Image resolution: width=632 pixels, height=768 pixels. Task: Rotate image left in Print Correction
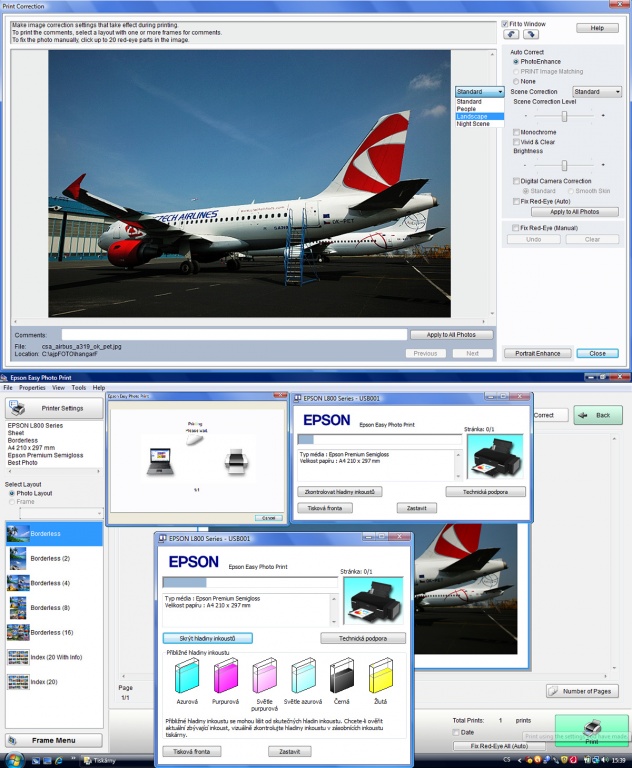511,34
